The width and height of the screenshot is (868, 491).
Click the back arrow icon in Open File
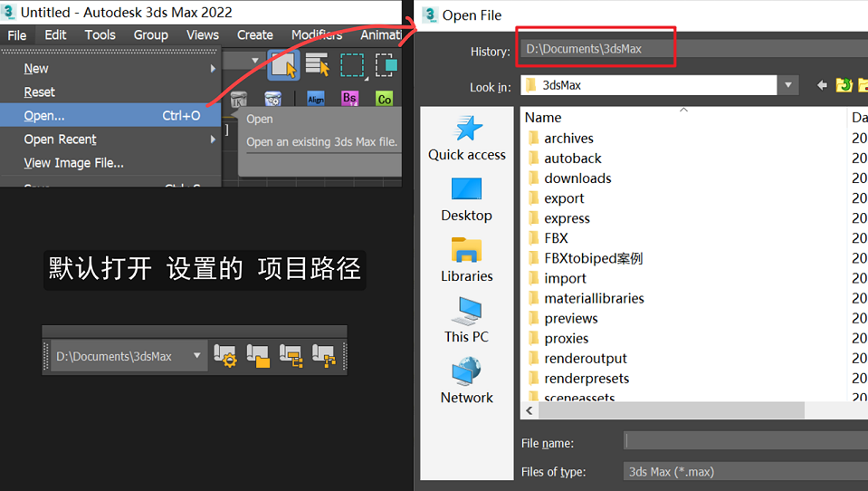(822, 85)
